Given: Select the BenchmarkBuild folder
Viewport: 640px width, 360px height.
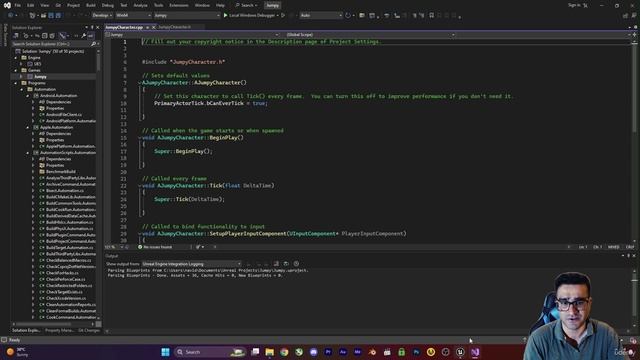Looking at the screenshot, I should click(60, 172).
